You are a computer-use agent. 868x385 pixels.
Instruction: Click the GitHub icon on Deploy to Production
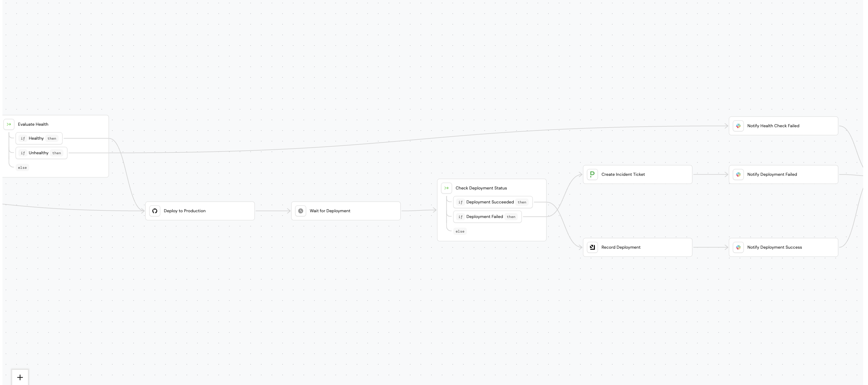point(155,211)
